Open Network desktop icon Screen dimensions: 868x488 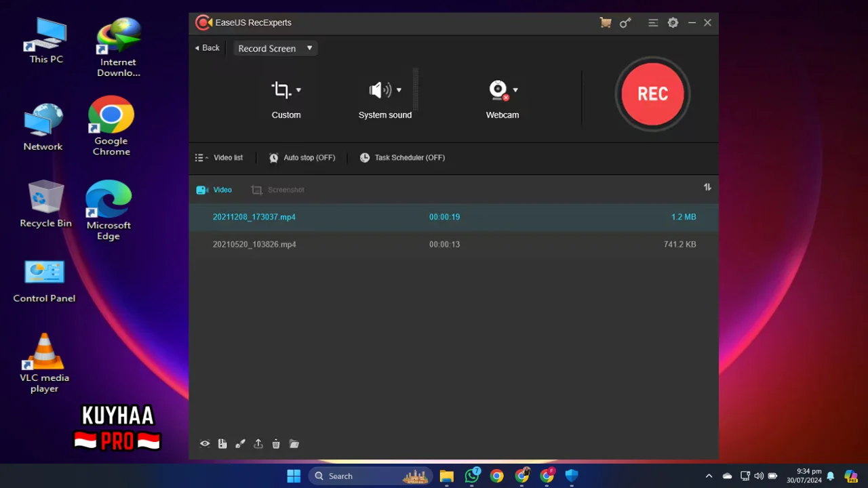43,127
